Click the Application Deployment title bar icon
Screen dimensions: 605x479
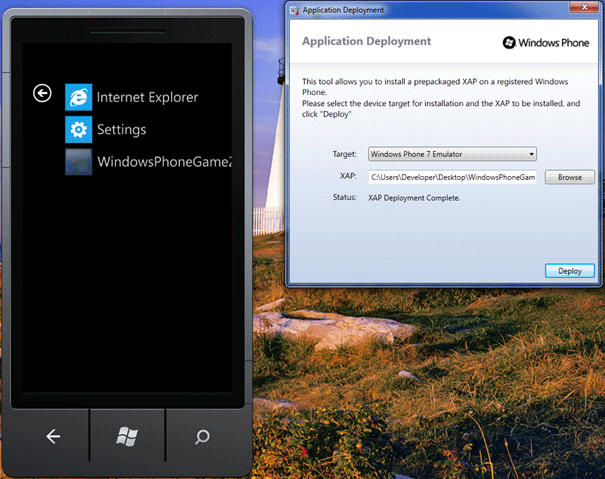(x=295, y=10)
